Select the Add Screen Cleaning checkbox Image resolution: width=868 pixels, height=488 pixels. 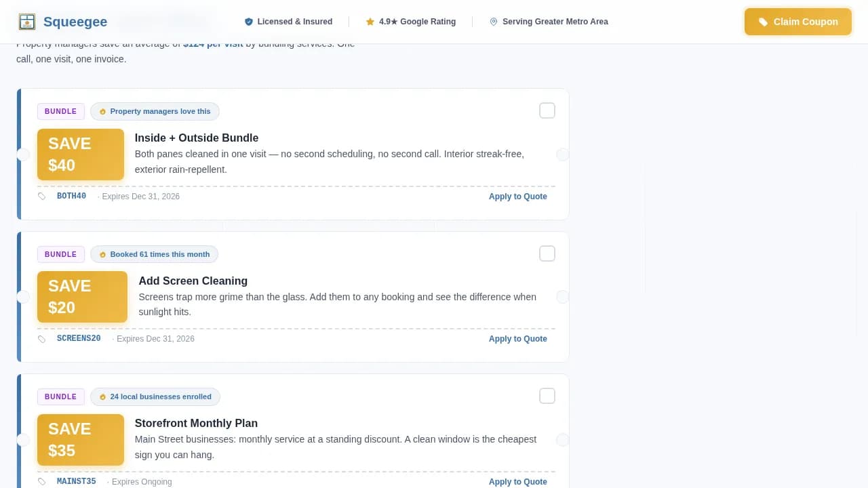coord(547,253)
